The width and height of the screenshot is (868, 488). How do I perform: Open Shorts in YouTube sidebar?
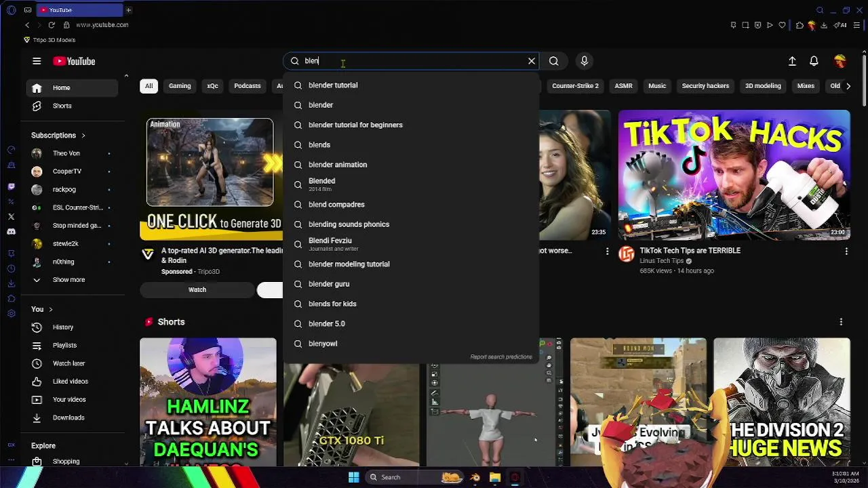[72, 106]
